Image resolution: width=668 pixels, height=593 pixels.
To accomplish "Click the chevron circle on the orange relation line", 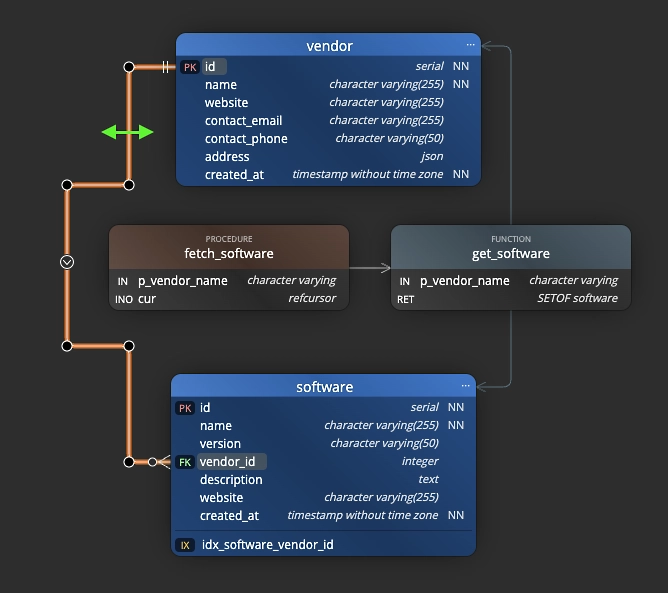I will (x=67, y=262).
